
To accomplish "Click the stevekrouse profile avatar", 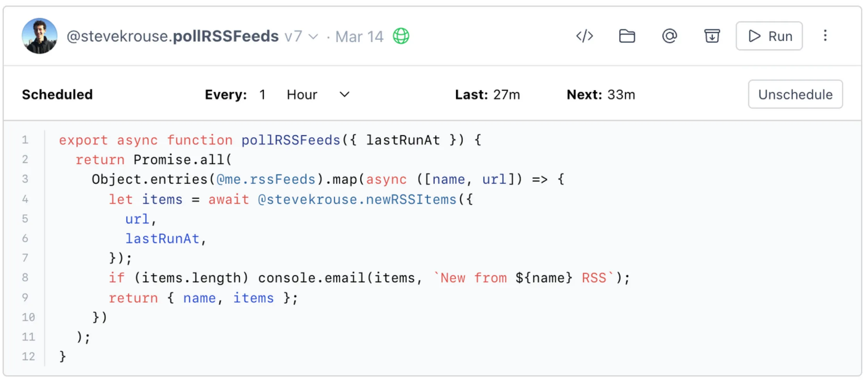I will [39, 36].
